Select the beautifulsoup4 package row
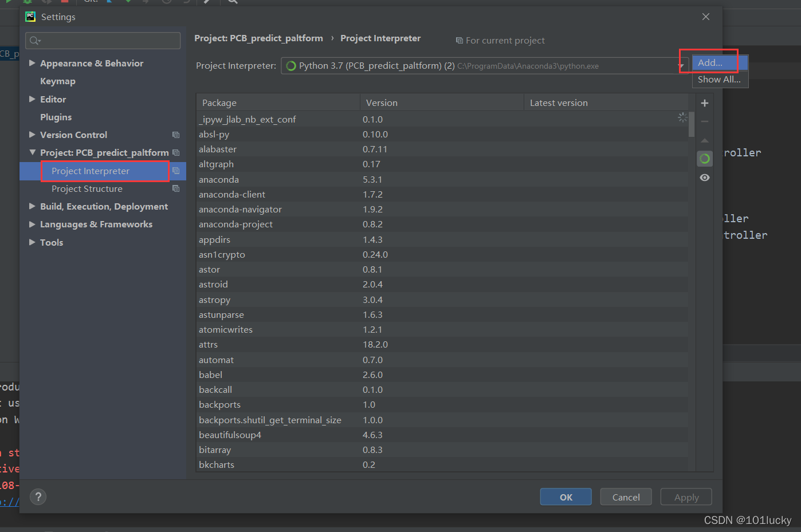801x532 pixels. 442,435
